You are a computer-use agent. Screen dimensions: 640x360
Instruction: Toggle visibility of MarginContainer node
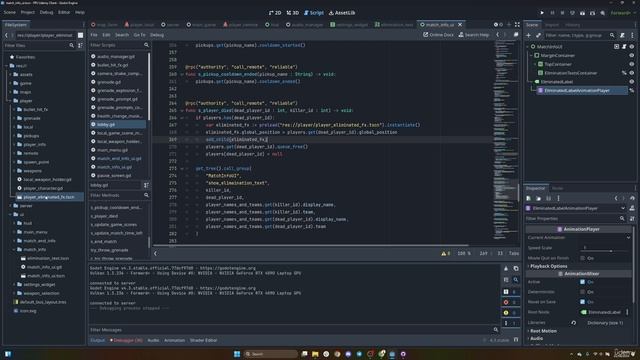(x=632, y=56)
